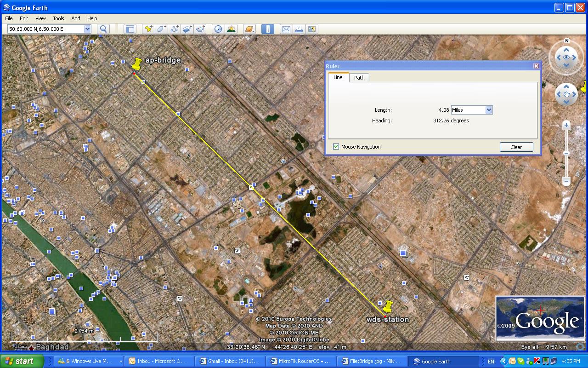
Task: Open the Tools menu
Action: [58, 18]
